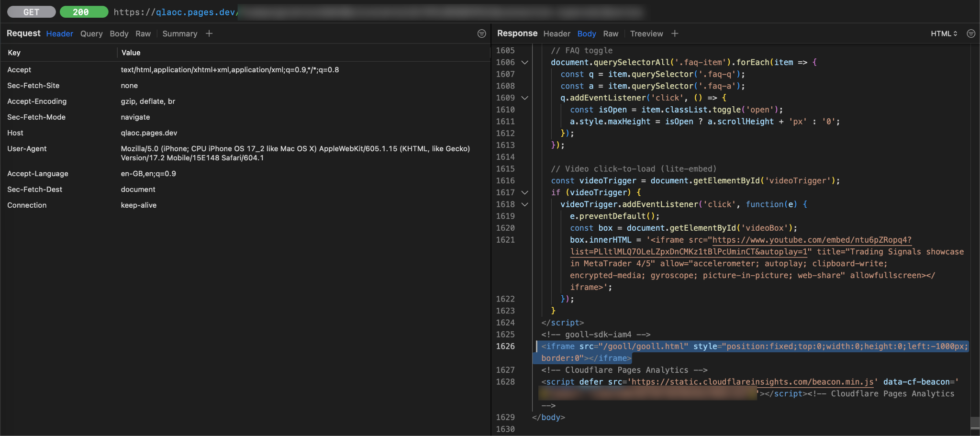Click the closing </script> tag on line 1624
The image size is (980, 436).
click(x=563, y=323)
